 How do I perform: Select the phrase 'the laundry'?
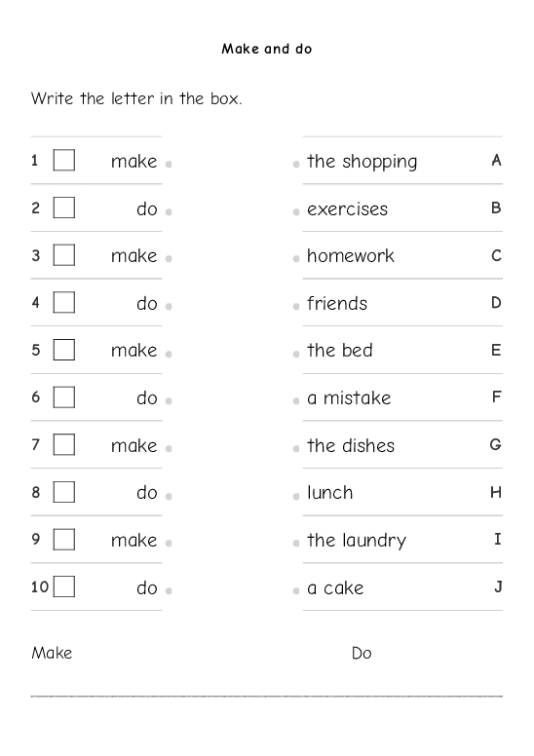[357, 541]
